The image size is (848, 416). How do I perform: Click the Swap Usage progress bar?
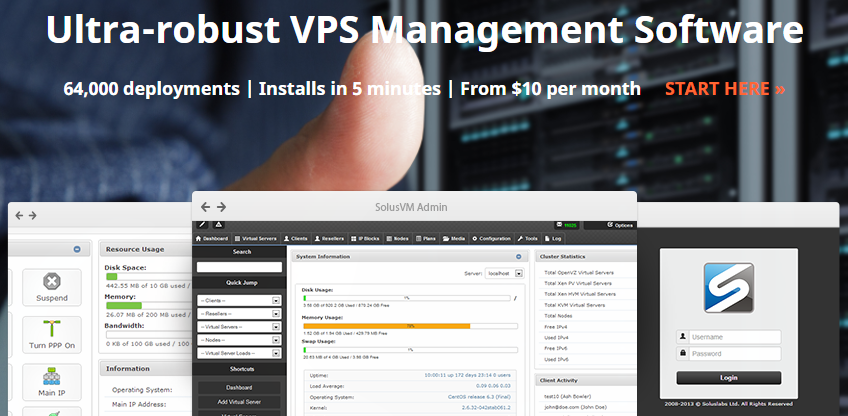410,350
